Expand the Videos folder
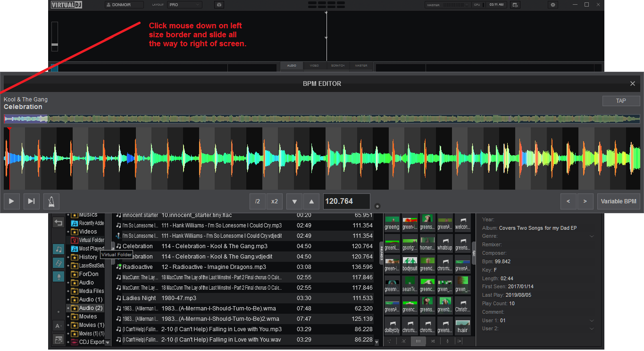 point(68,232)
